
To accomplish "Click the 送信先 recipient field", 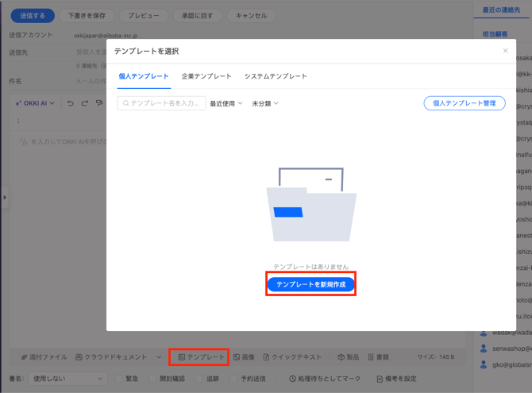I will 91,52.
